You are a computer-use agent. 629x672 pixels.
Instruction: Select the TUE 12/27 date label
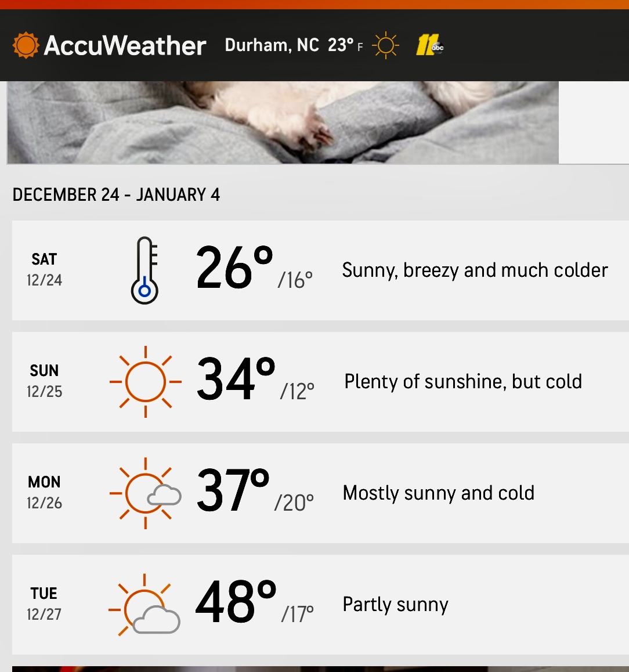pos(44,604)
